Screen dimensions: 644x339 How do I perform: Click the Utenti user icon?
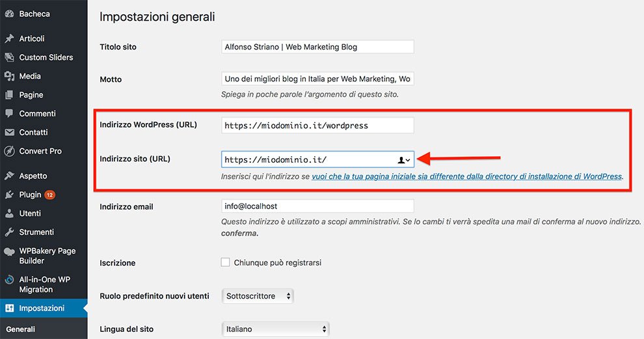coord(9,213)
